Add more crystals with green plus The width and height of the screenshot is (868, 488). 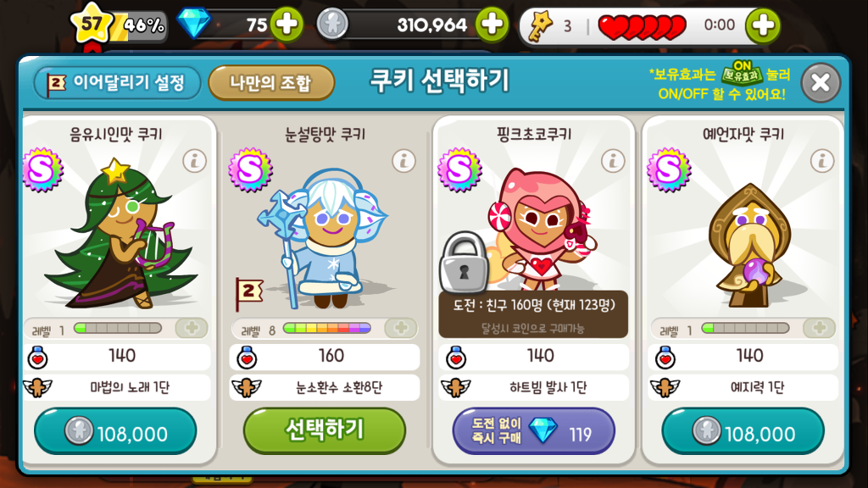[x=287, y=25]
